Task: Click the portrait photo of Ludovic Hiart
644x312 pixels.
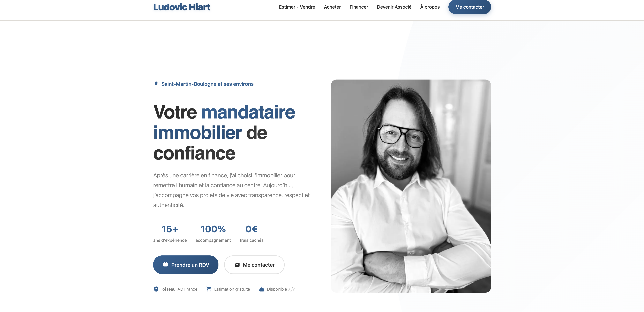Action: point(411,186)
